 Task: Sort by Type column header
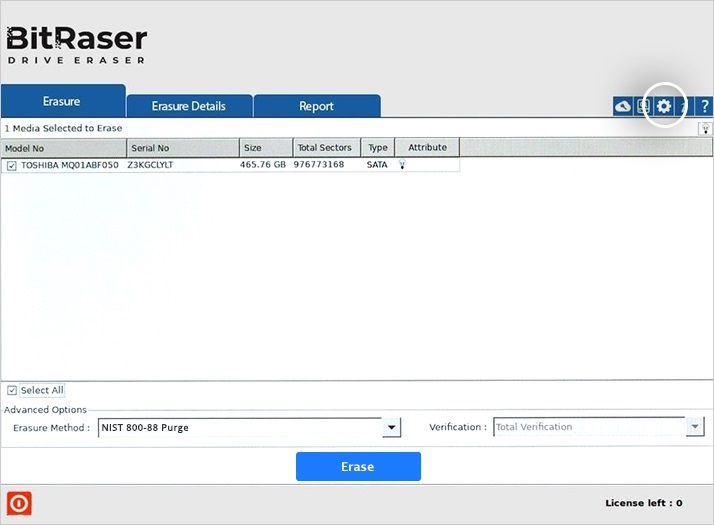point(378,148)
